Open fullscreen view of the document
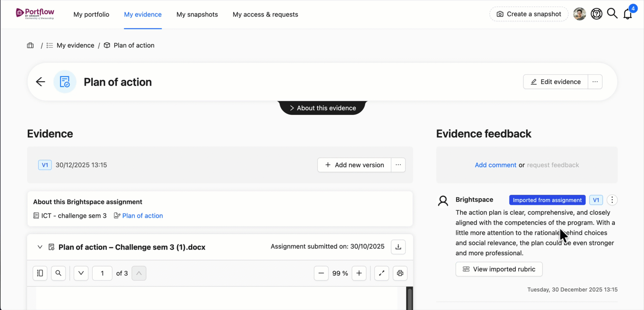644x310 pixels. click(382, 273)
